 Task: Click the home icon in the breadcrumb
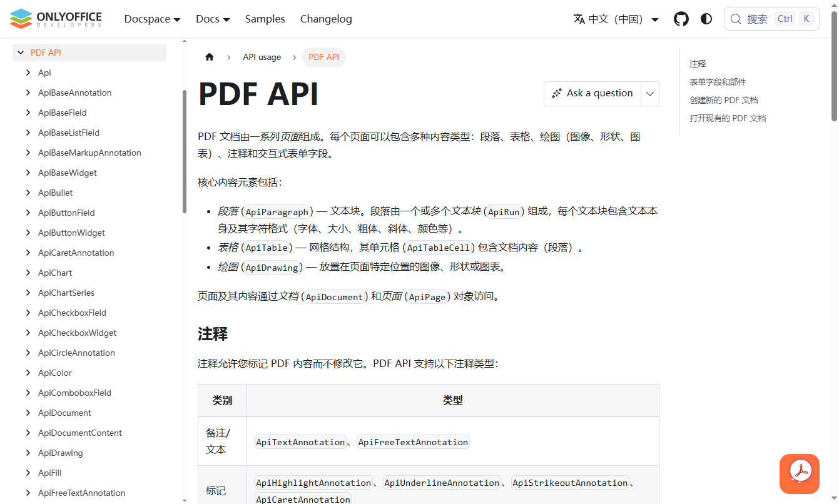210,57
